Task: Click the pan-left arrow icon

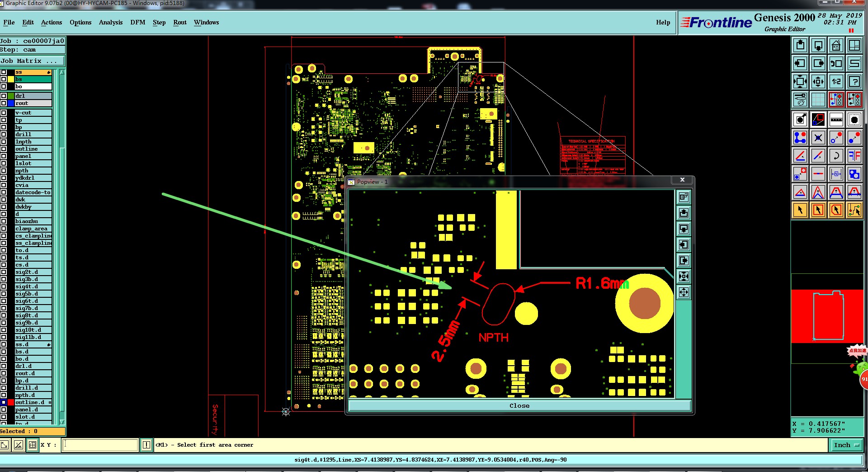Action: [x=800, y=63]
